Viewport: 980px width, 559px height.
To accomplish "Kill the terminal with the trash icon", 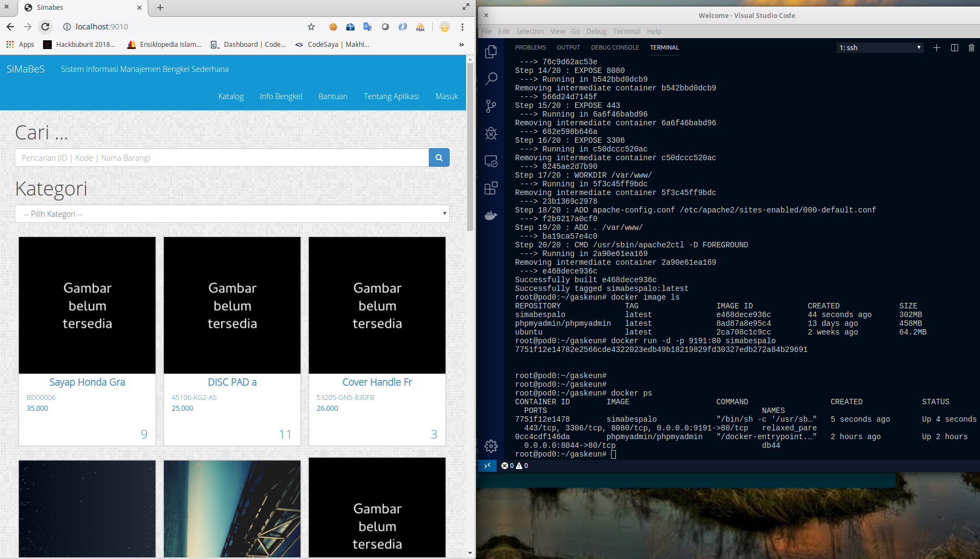I will (971, 48).
